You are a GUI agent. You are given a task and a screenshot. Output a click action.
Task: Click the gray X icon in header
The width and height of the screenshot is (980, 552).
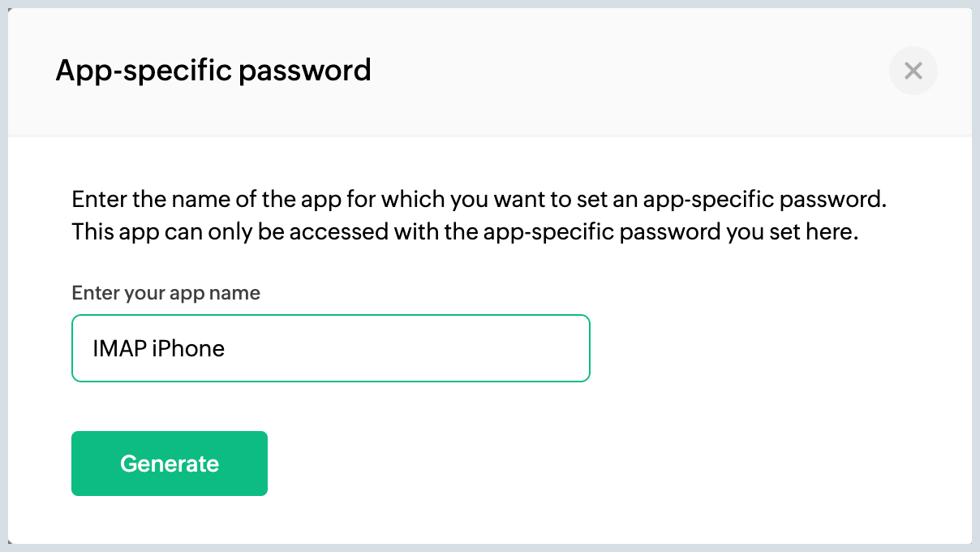(913, 71)
